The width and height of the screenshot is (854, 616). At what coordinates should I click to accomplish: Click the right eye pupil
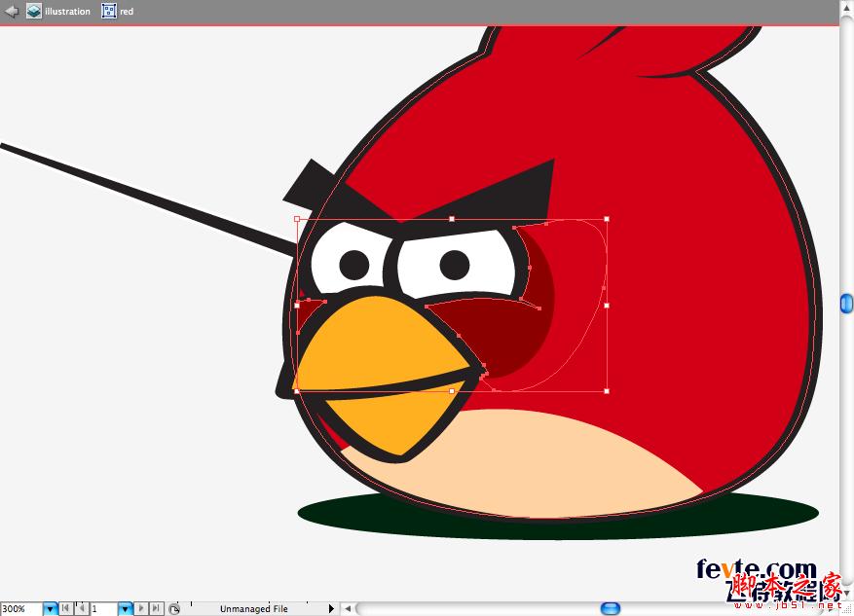(x=455, y=265)
